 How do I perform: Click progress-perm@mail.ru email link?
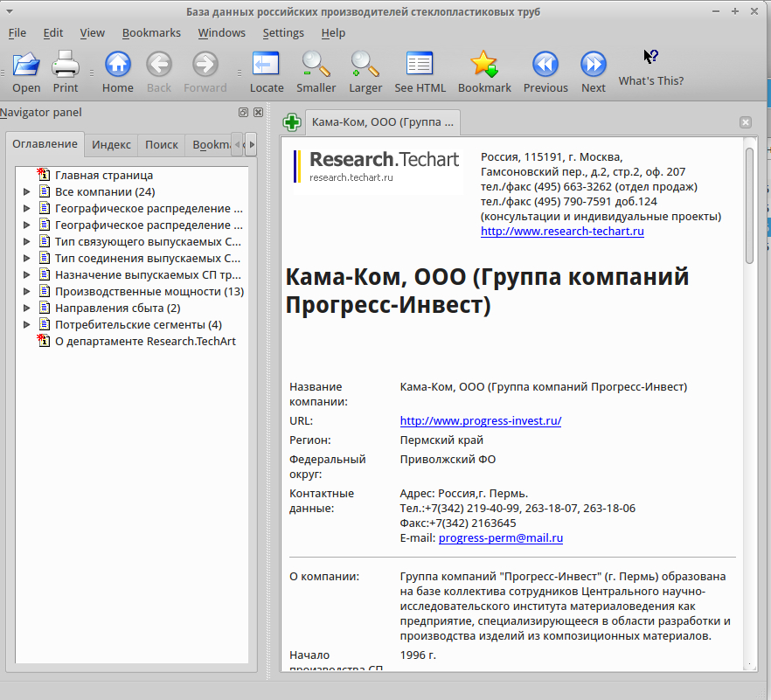501,537
